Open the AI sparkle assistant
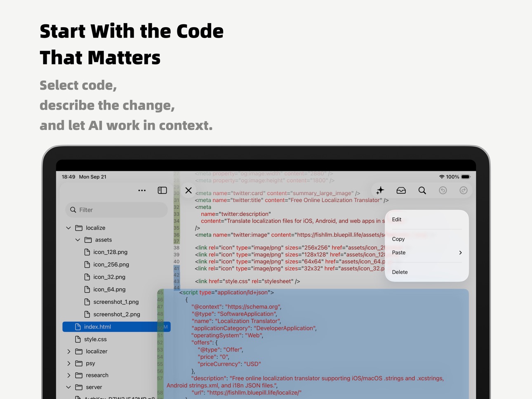 tap(380, 190)
